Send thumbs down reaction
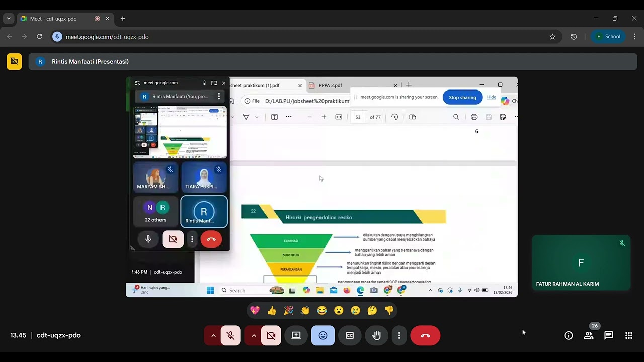This screenshot has width=644, height=362. click(x=389, y=310)
